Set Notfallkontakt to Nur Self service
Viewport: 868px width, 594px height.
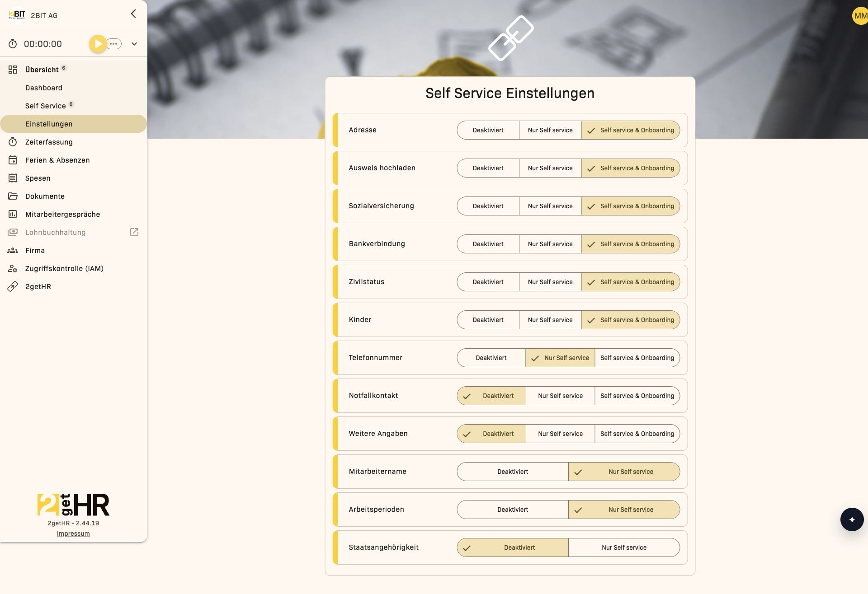[560, 396]
